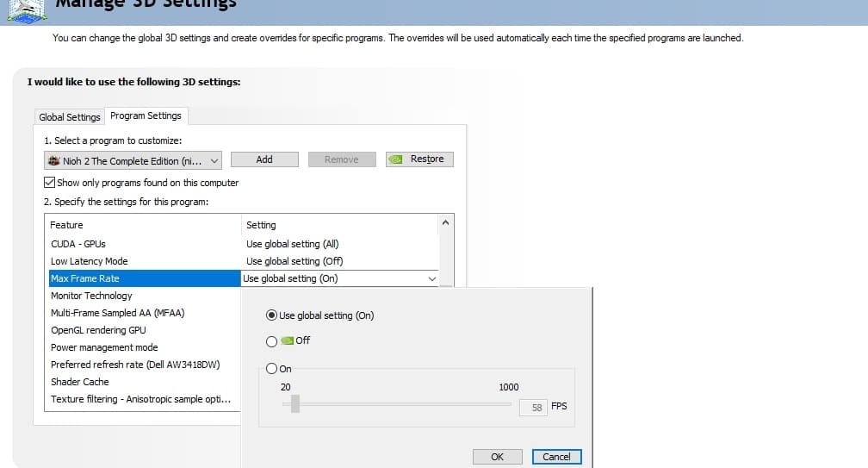Click the NVIDIA logo beside the Off option

coord(288,340)
